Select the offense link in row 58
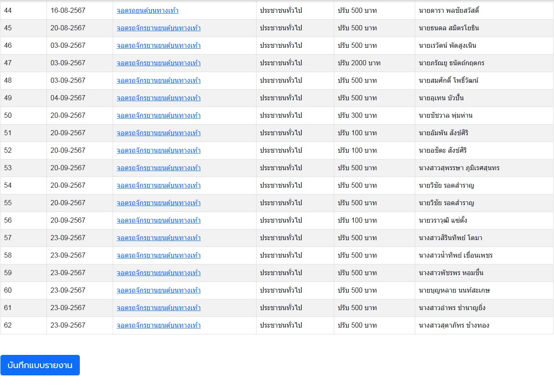Image resolution: width=554 pixels, height=392 pixels. [158, 255]
